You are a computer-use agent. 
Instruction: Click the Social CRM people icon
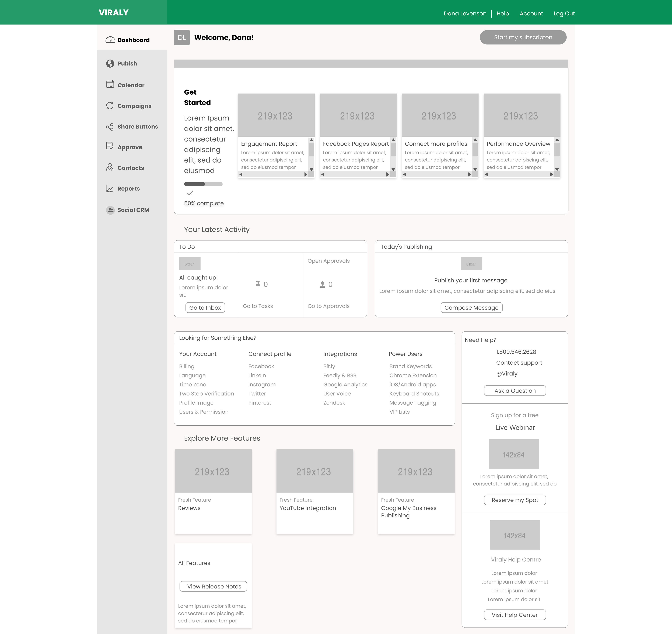point(110,210)
